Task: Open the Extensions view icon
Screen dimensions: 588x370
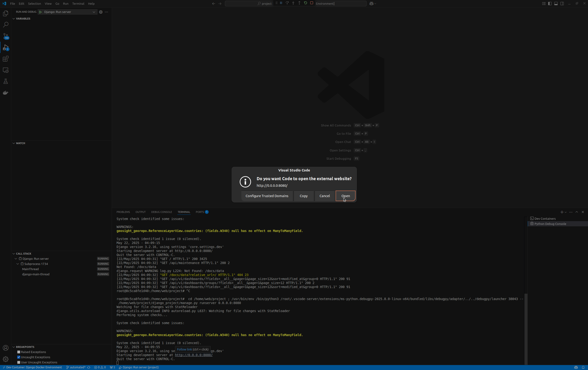Action: pos(6,59)
